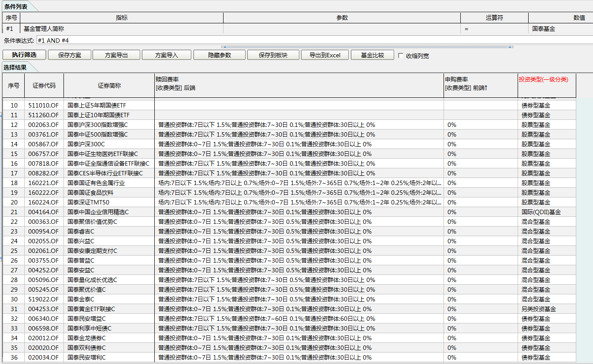This screenshot has height=364, width=593.
Task: Click security code 020034.OF
Action: pyautogui.click(x=43, y=357)
